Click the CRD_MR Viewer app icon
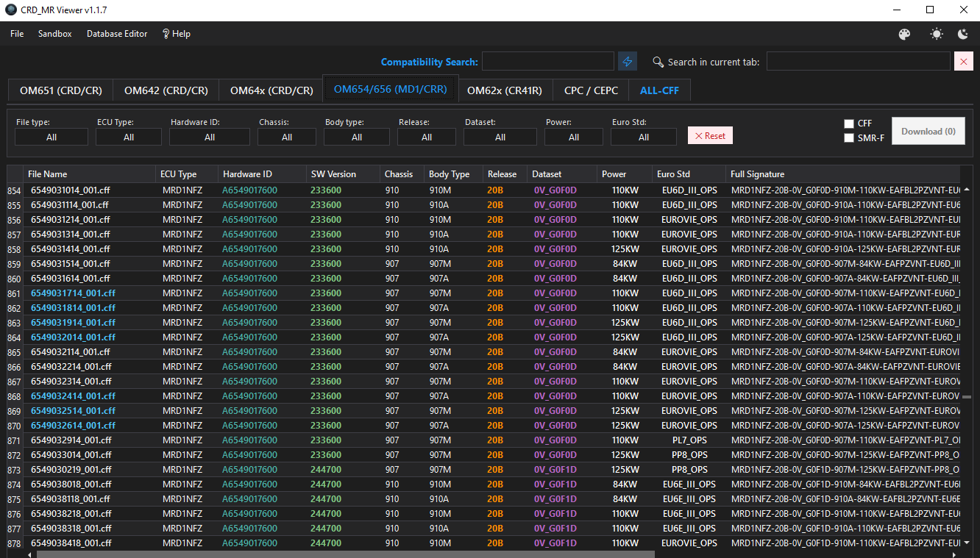Viewport: 980px width, 558px height. [x=11, y=10]
